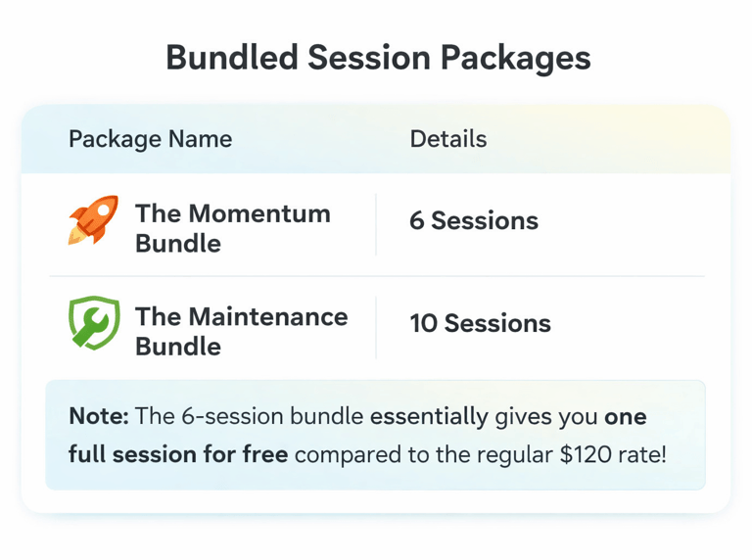The height and width of the screenshot is (560, 752).
Task: Click the green shield wrench icon
Action: point(94,324)
